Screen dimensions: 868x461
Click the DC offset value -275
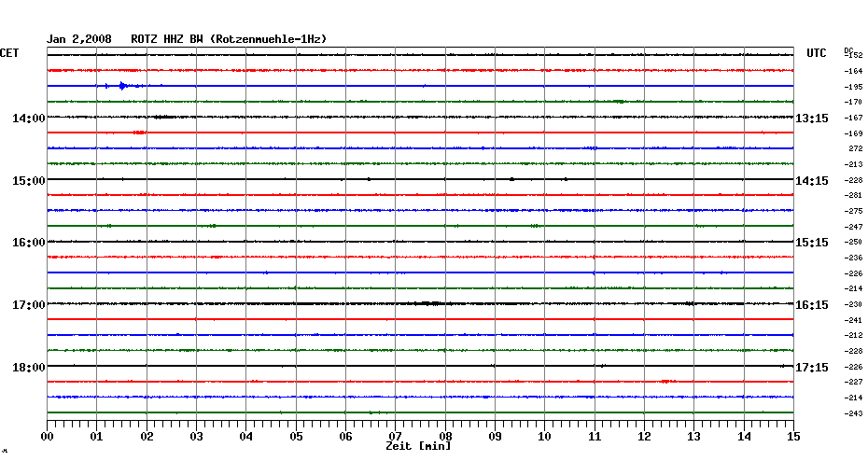854,211
